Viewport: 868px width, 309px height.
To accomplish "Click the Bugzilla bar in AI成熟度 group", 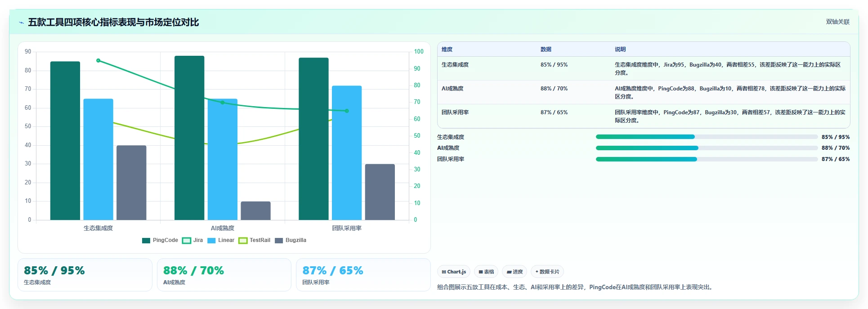I will point(255,210).
